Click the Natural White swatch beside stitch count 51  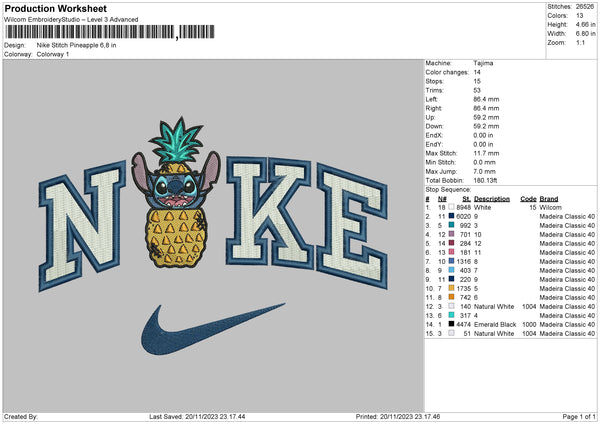pos(452,333)
